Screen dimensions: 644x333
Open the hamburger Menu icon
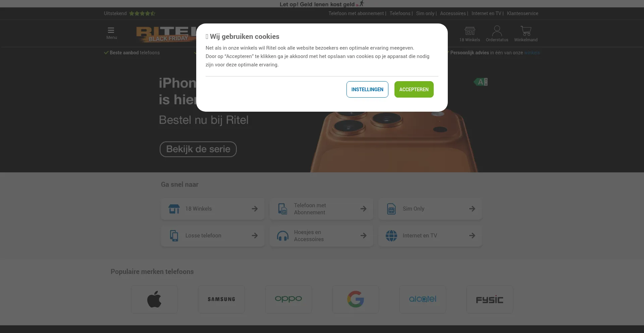point(111,30)
